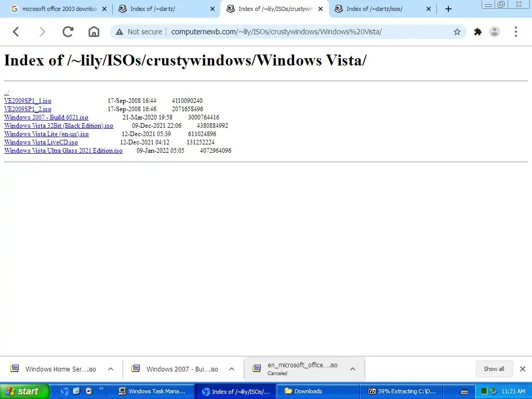The image size is (532, 399).
Task: Click the third quick launch media icon
Action: pos(89,391)
